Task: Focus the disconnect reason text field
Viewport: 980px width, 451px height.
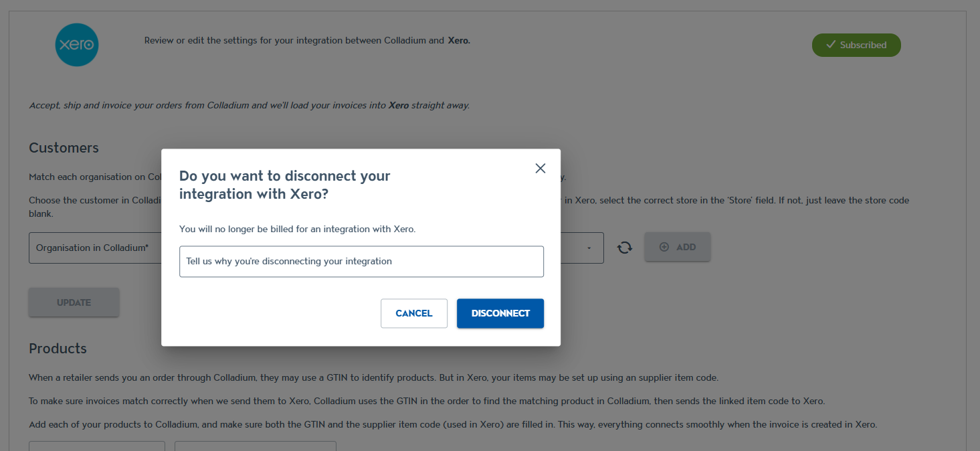Action: [x=361, y=262]
